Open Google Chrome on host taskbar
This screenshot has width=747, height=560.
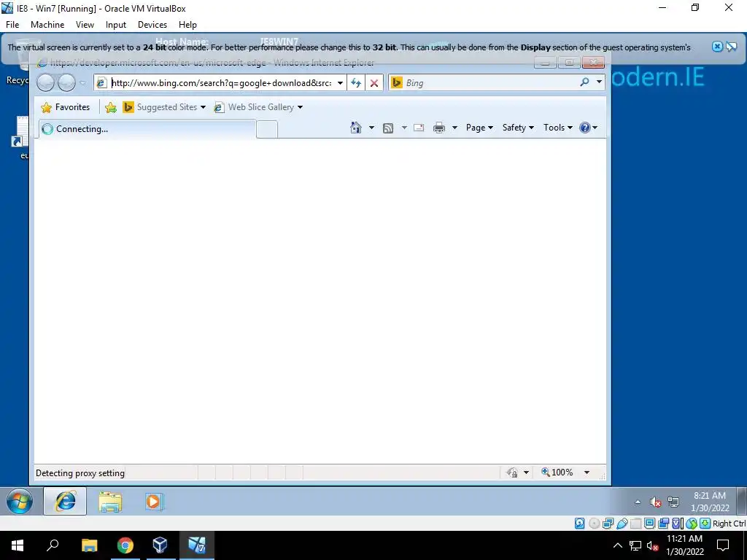pos(125,545)
